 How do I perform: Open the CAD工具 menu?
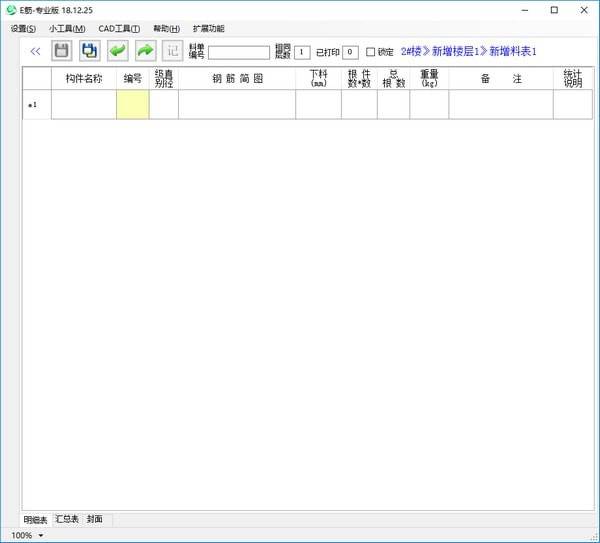click(119, 29)
